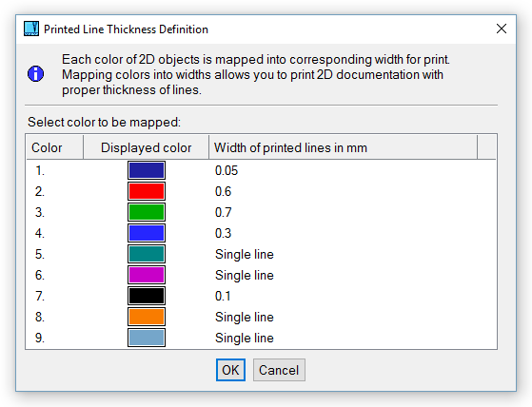Click the Displayed color column header

click(x=147, y=147)
